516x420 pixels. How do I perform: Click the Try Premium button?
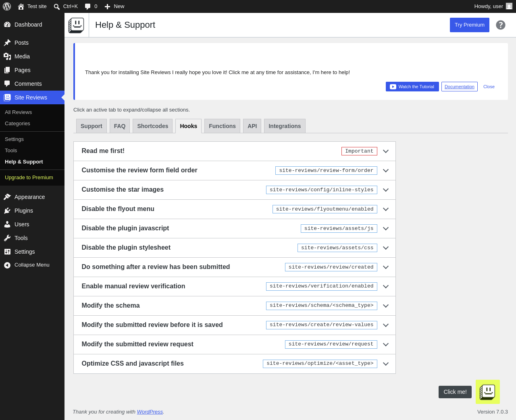click(470, 25)
